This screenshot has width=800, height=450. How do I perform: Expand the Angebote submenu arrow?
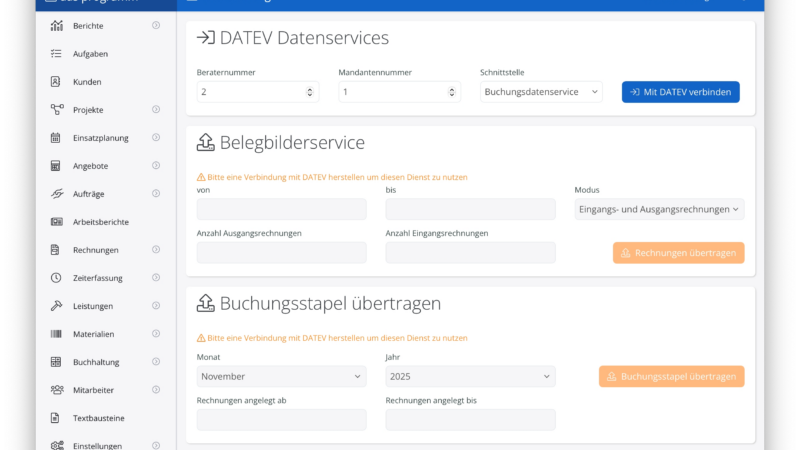click(x=156, y=165)
